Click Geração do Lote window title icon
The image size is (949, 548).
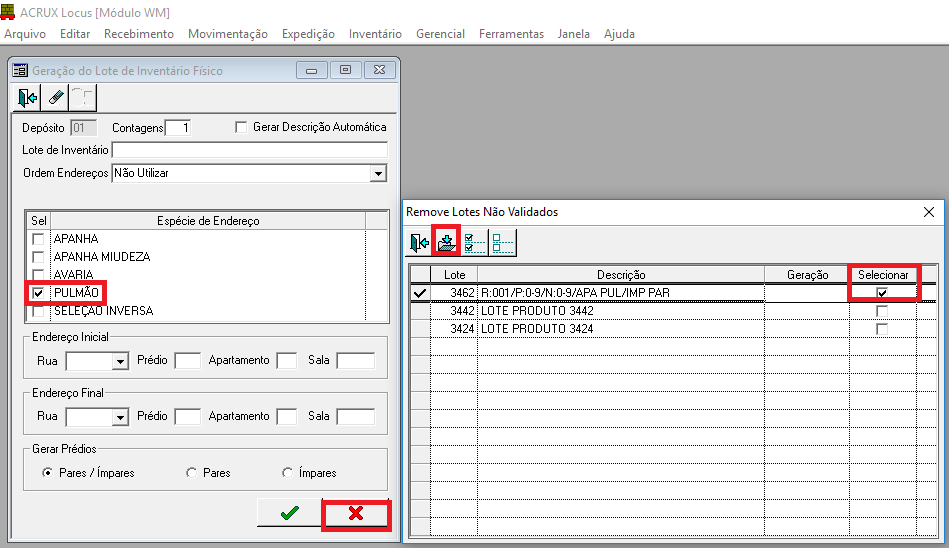coord(20,70)
